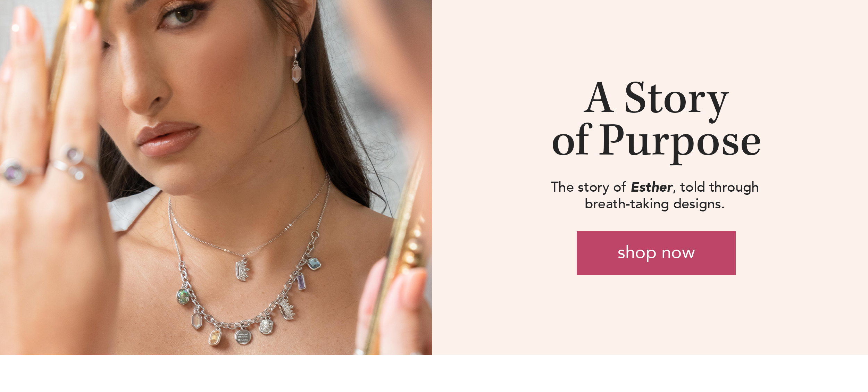Select the round engraved coin charm
868x392 pixels.
tap(243, 336)
